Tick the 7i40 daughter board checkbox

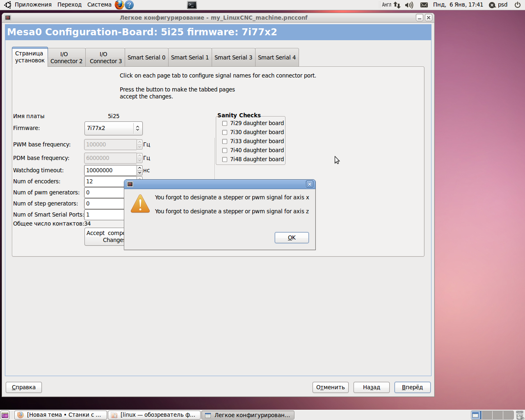[x=225, y=151]
